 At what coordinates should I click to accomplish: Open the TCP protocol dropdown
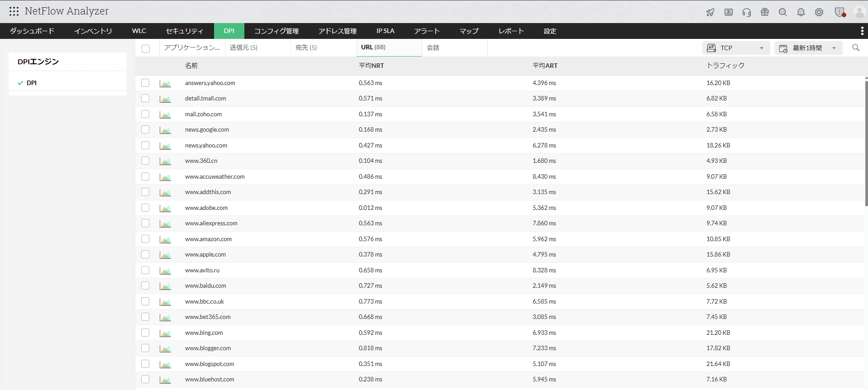click(x=736, y=48)
